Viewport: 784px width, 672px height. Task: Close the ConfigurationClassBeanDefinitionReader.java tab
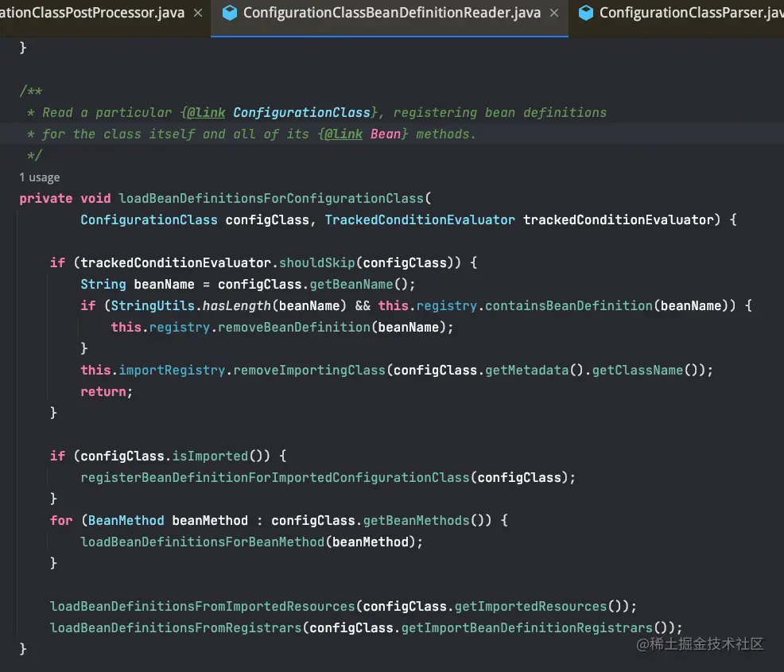(554, 13)
